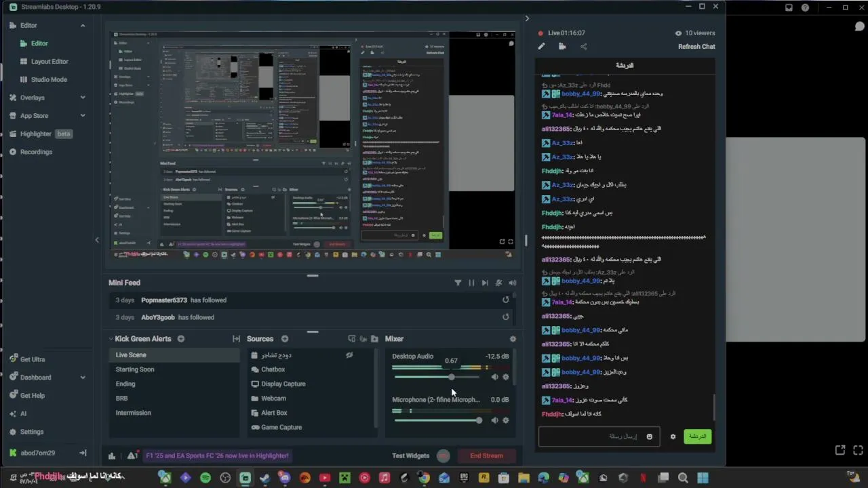Screen dimensions: 868x488
Task: Mute the Desktop Audio source
Action: point(494,377)
